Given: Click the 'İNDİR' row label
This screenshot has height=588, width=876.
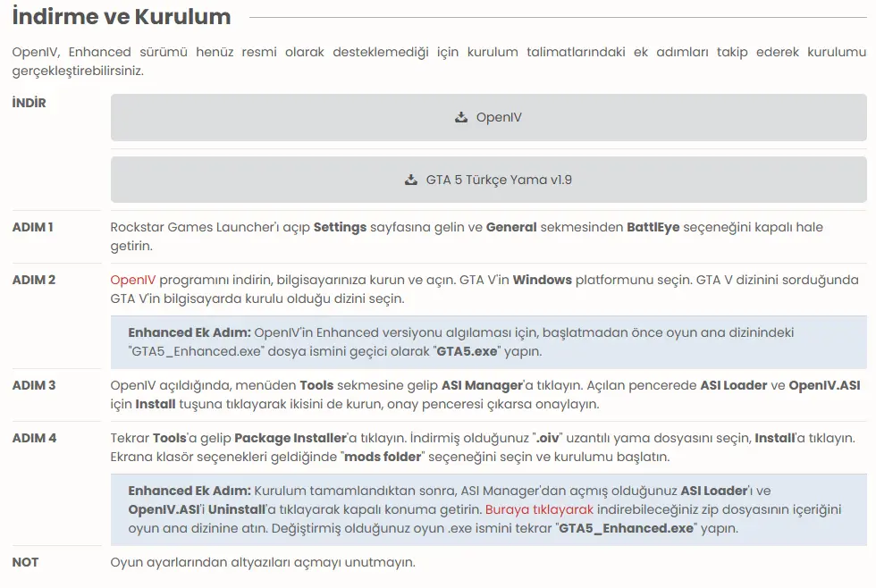Looking at the screenshot, I should click(29, 103).
